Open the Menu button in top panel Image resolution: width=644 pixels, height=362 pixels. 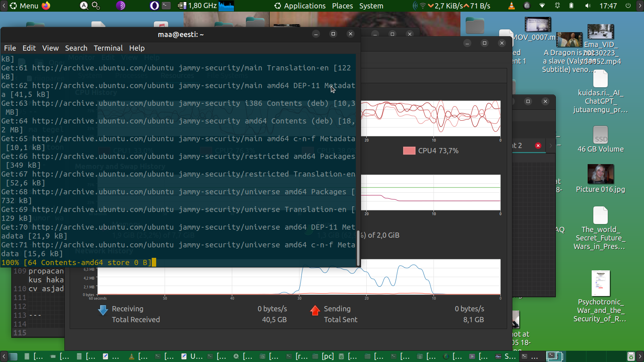pyautogui.click(x=24, y=6)
